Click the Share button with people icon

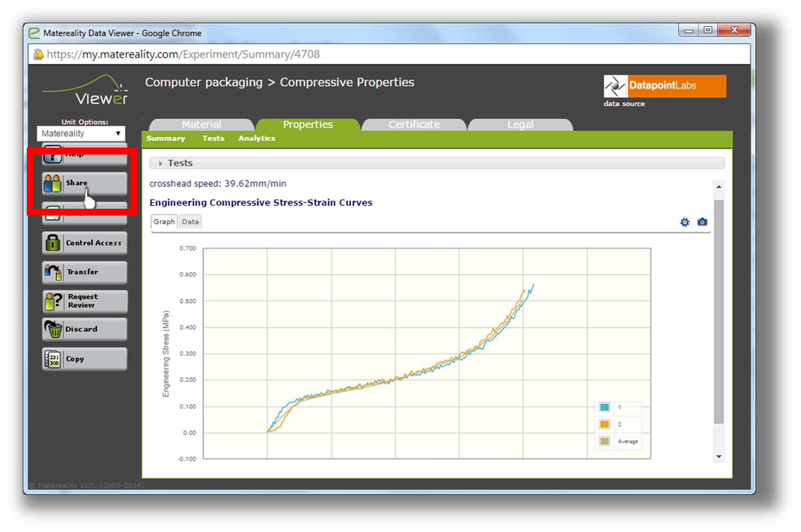[x=84, y=183]
